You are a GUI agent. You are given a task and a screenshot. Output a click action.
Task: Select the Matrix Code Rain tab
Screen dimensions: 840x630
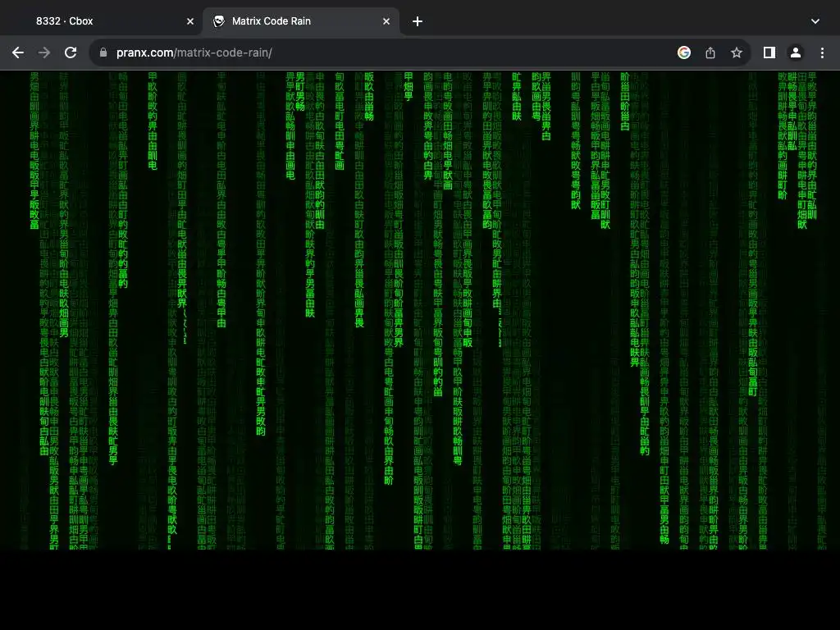click(x=300, y=21)
